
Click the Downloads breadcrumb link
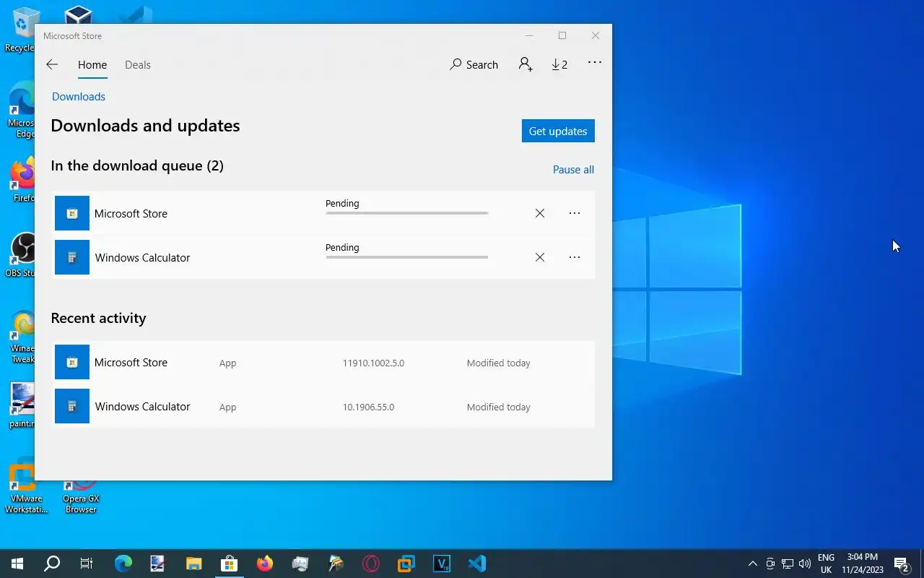[x=79, y=97]
